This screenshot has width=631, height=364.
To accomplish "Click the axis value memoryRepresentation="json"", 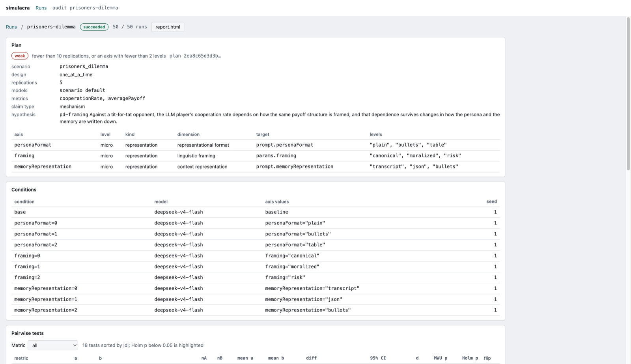I will (304, 300).
